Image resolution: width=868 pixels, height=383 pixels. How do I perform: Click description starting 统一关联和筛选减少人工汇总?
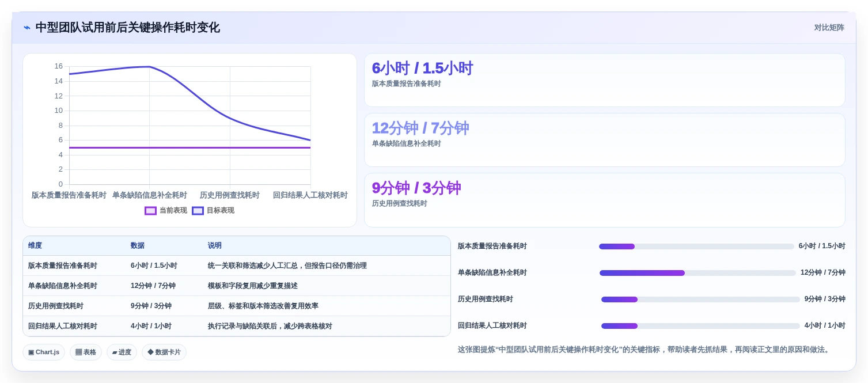[x=287, y=266]
